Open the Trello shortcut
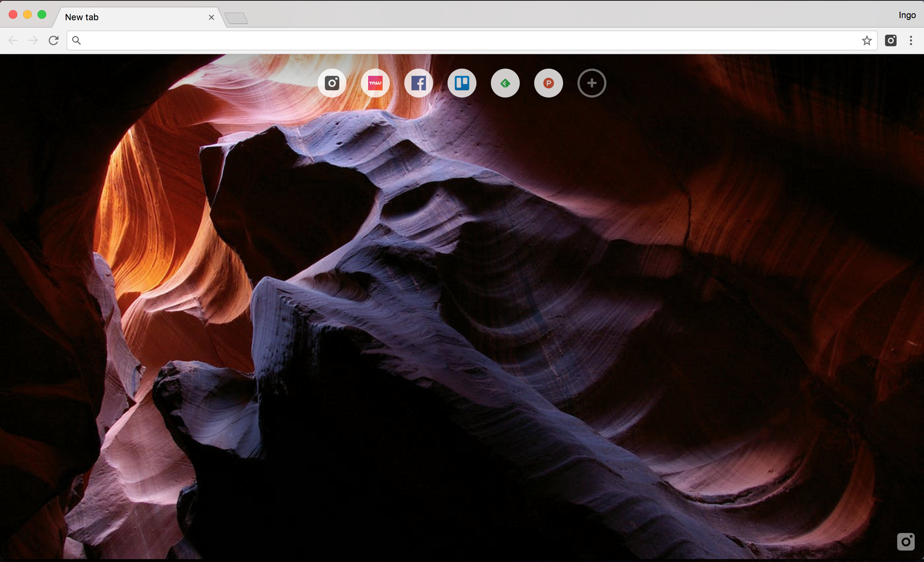Screen dimensions: 924x562 tap(462, 83)
